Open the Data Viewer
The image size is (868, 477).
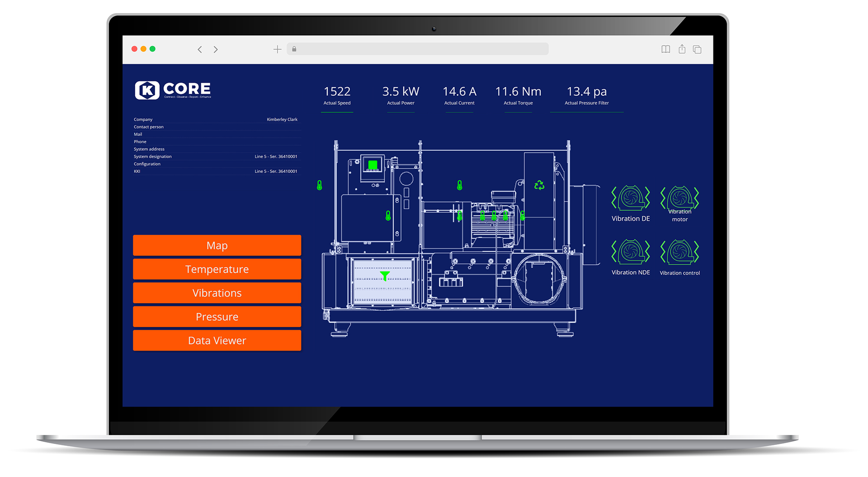click(x=217, y=340)
